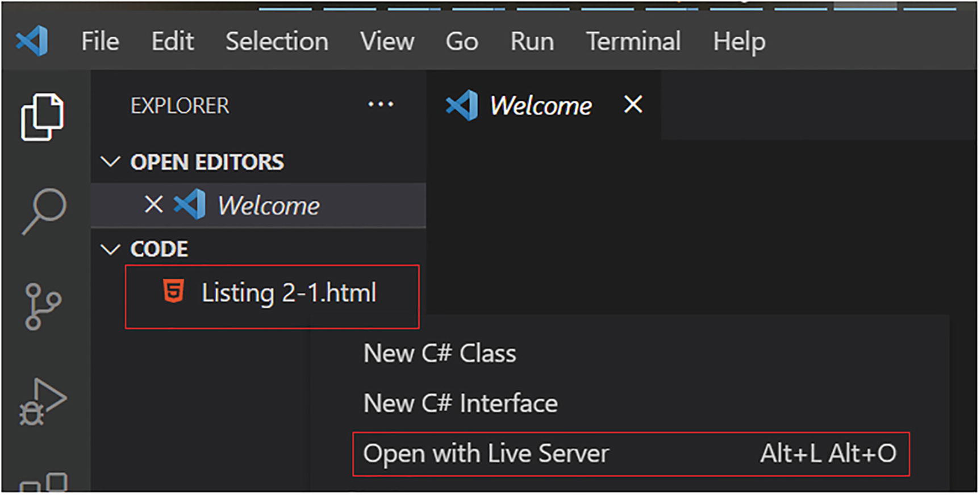
Task: Collapse the CODE folder section
Action: point(110,249)
